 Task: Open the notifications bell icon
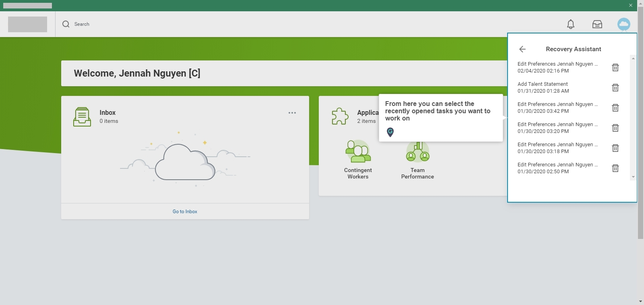tap(571, 24)
